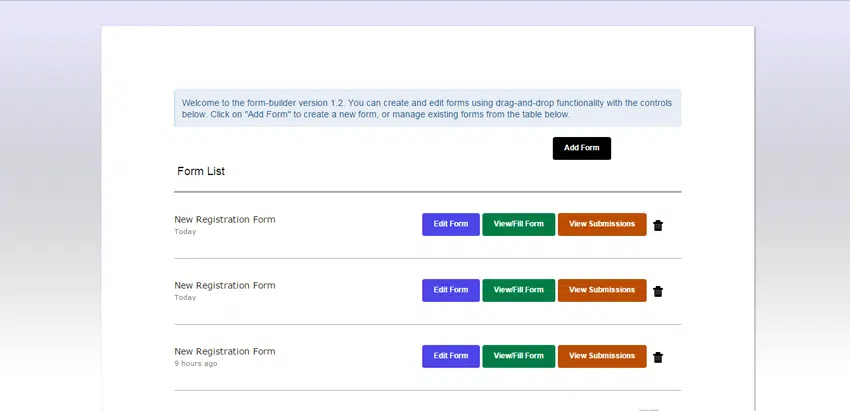Click the Form List heading
The width and height of the screenshot is (850, 411).
(201, 171)
